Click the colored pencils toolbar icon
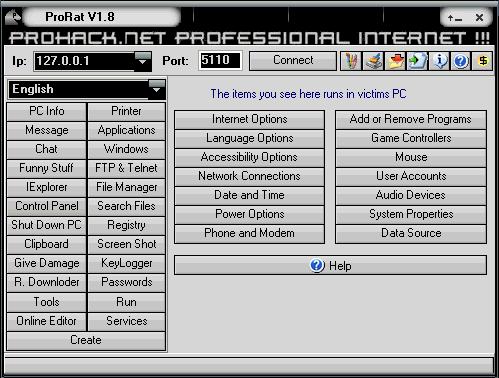 (351, 61)
